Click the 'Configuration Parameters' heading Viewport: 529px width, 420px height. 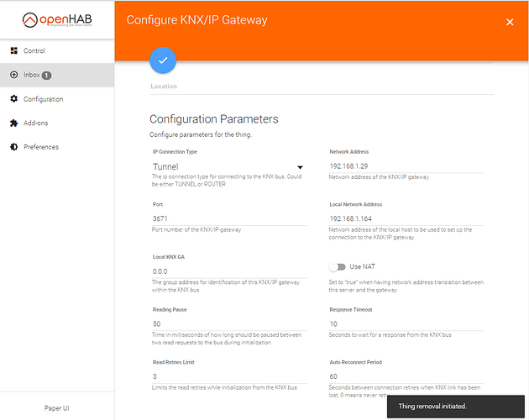[214, 119]
